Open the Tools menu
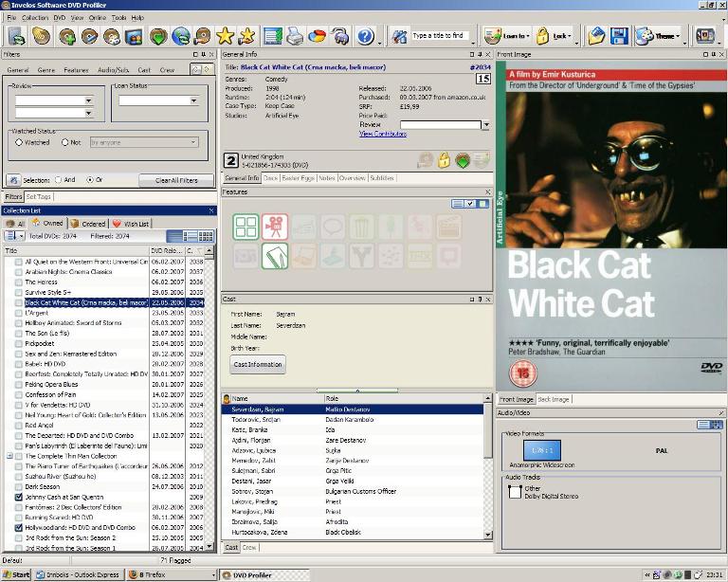The width and height of the screenshot is (728, 582). tap(118, 18)
